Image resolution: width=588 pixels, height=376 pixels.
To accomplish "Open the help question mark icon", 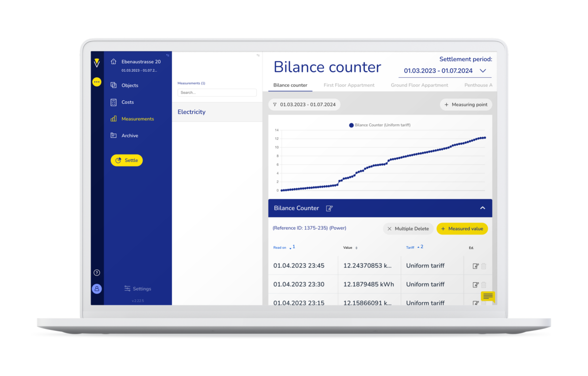I will (x=97, y=273).
